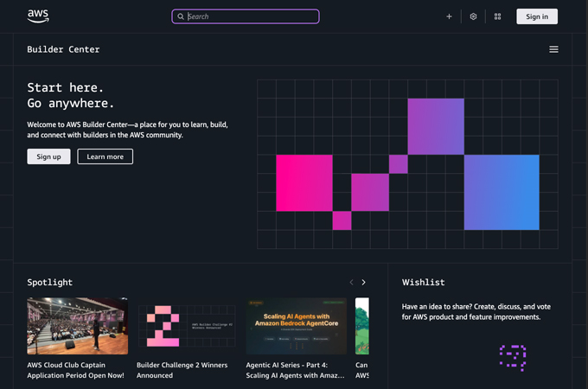This screenshot has width=588, height=389.
Task: Click the Spotlight heading
Action: click(x=50, y=282)
